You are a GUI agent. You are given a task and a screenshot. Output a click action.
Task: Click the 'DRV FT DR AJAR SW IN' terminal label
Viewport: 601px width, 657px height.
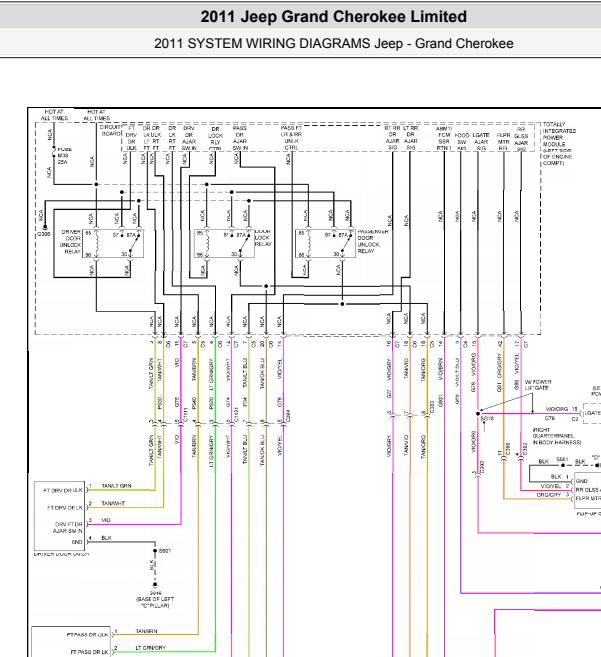(x=67, y=528)
